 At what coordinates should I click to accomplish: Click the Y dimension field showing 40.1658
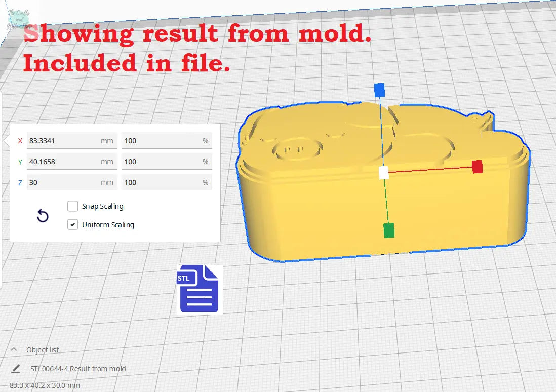63,162
